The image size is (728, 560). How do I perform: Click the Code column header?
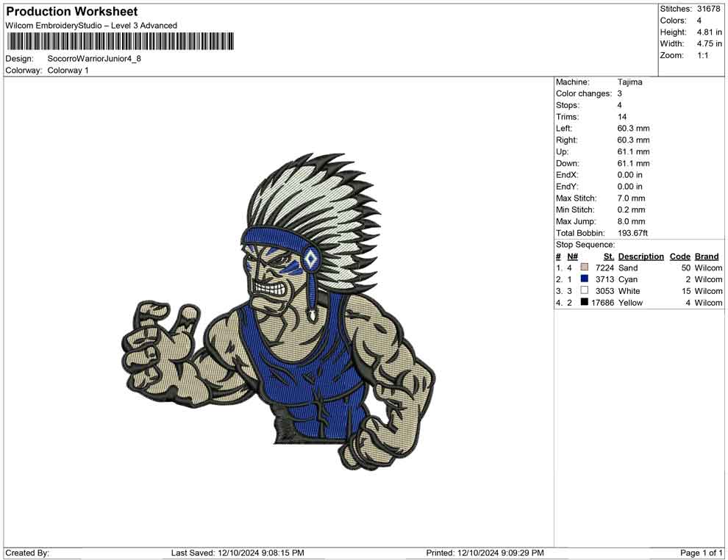(680, 256)
